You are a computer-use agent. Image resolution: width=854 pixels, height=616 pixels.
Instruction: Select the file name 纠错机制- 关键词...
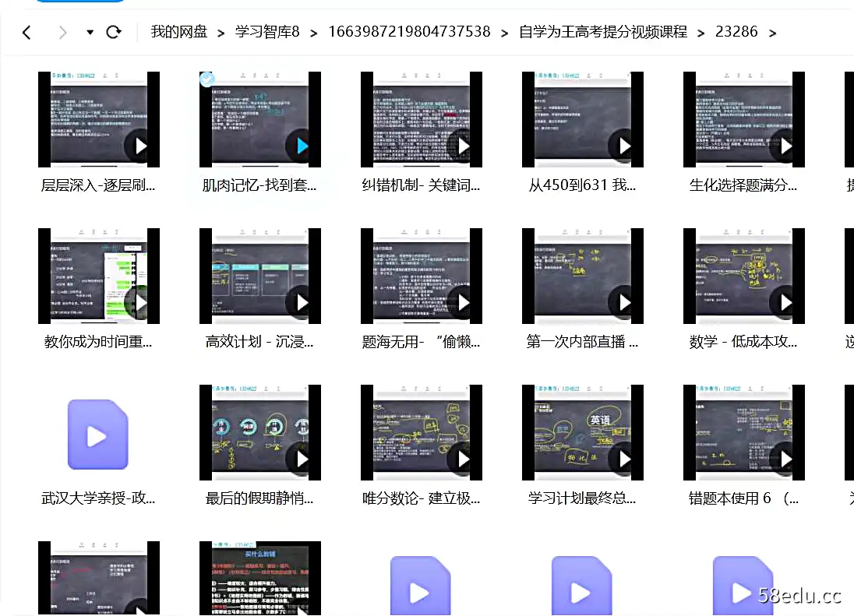pyautogui.click(x=421, y=185)
